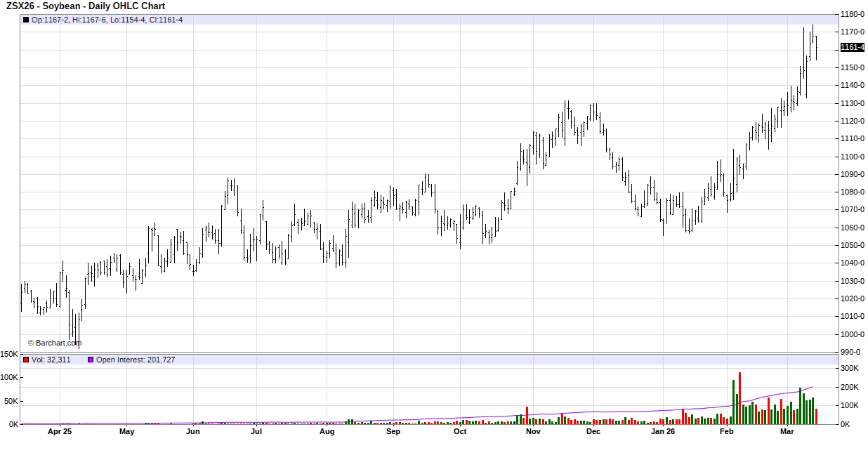Click the ZSX26 Soybean chart title
Screen dimensions: 868x453
pos(86,6)
